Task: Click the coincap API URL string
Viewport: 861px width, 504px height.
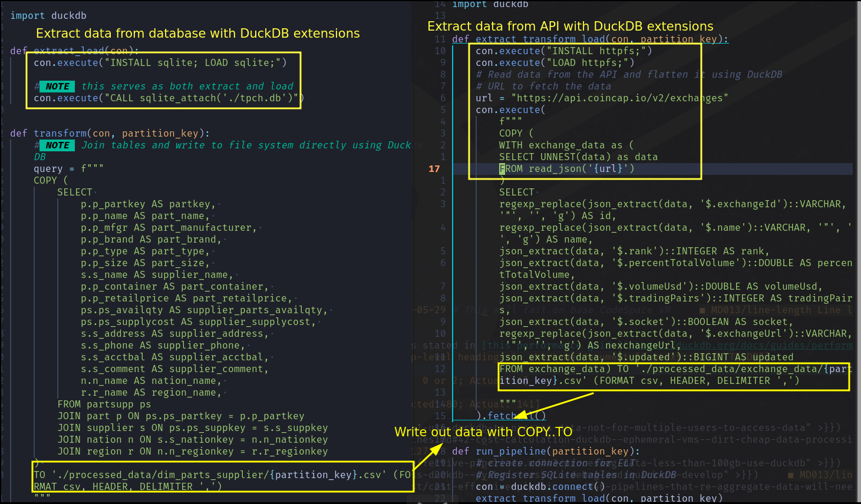Action: click(619, 98)
